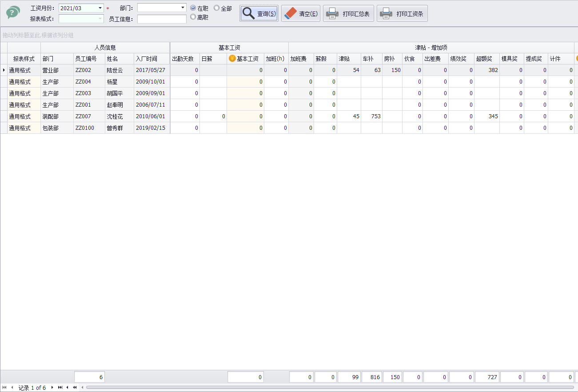Click the 入厂时间 column header
Viewport: 578px width, 392px height.
(151, 59)
